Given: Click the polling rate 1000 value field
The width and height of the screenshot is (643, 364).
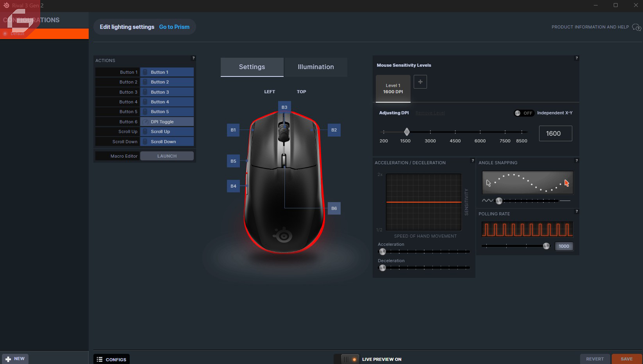Looking at the screenshot, I should tap(564, 246).
